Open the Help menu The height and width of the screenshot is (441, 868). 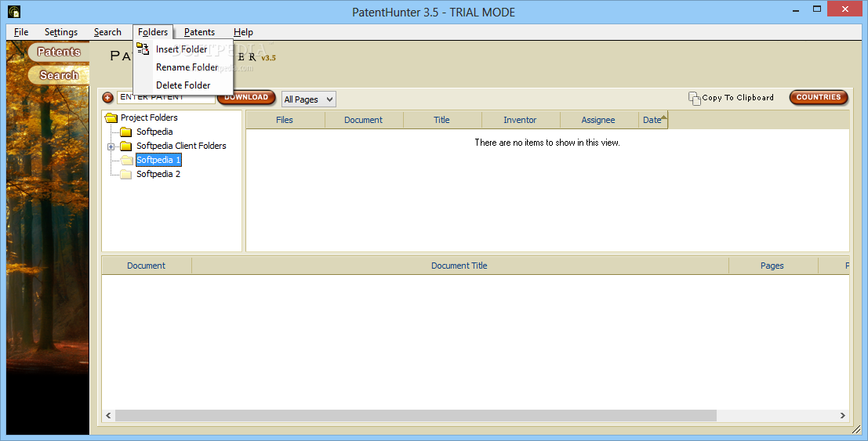click(x=243, y=32)
